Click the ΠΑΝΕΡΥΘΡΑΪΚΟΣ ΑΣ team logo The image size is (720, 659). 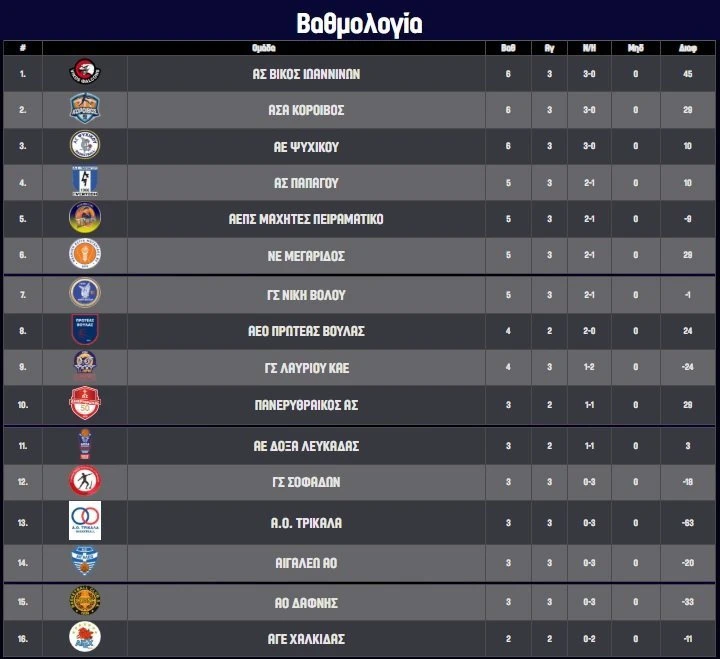click(85, 404)
